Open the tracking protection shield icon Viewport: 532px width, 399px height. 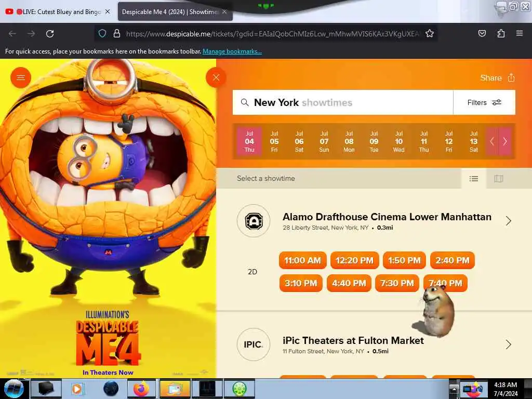click(102, 33)
